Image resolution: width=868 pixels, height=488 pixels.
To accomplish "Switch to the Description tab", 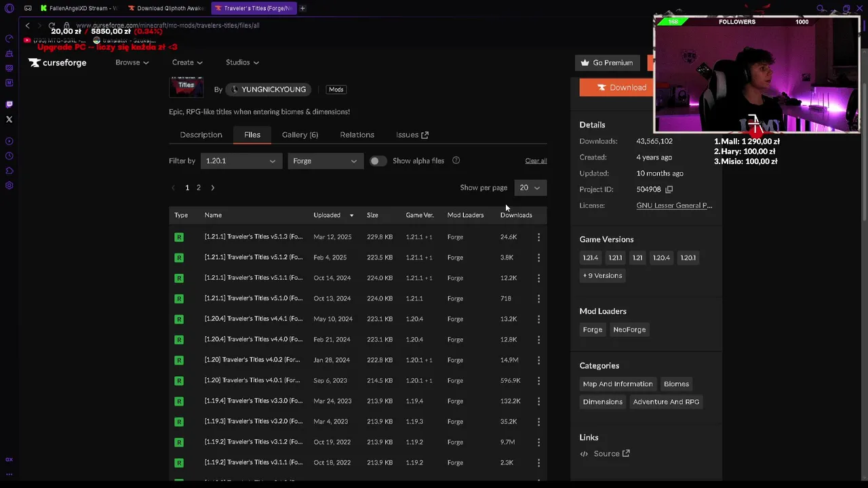I will (201, 135).
